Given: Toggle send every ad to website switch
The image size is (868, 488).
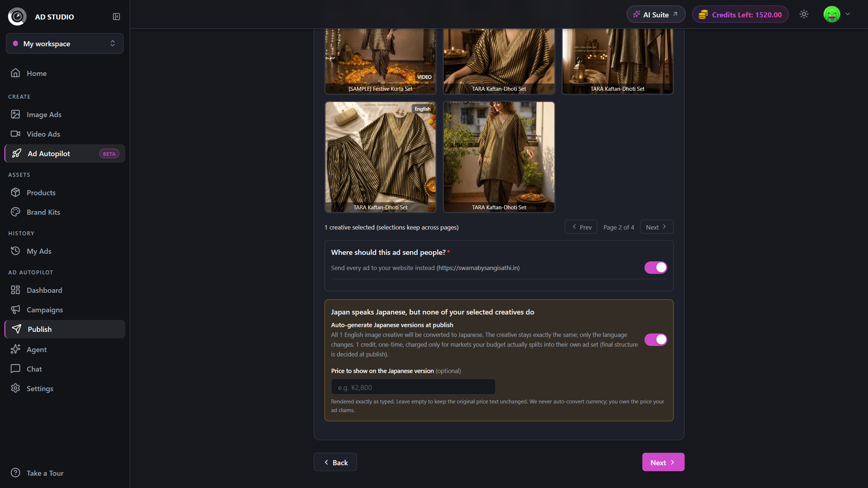Looking at the screenshot, I should pyautogui.click(x=655, y=267).
